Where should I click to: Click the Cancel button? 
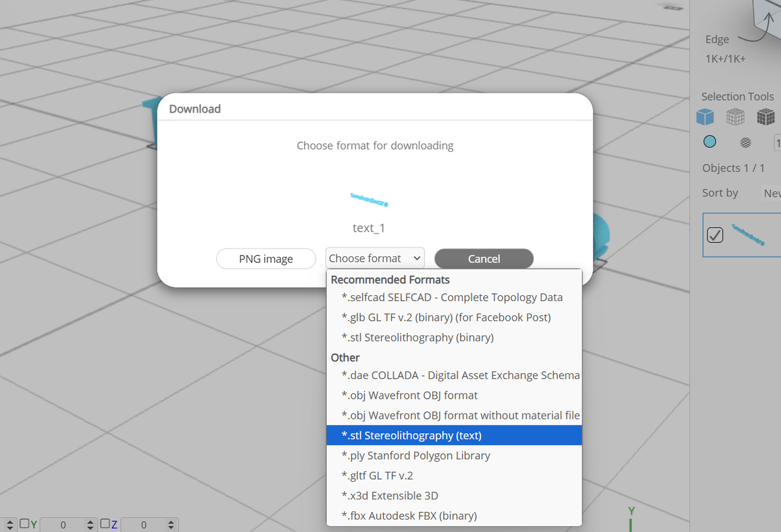484,258
